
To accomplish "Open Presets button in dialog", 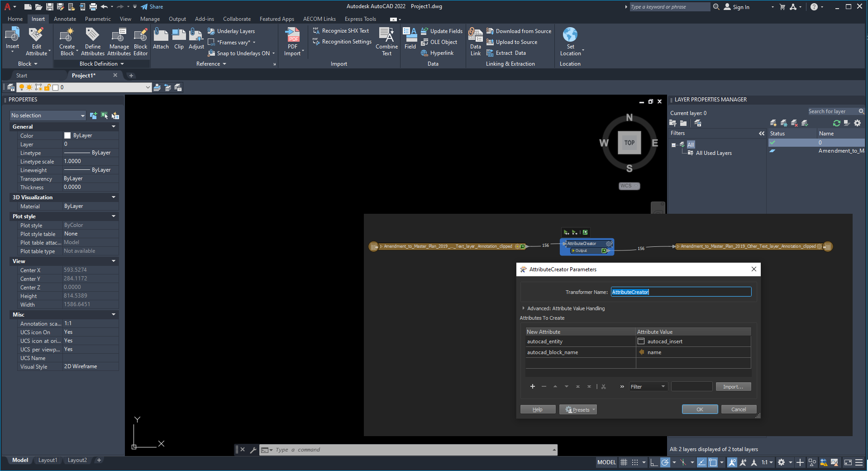I will click(x=578, y=409).
